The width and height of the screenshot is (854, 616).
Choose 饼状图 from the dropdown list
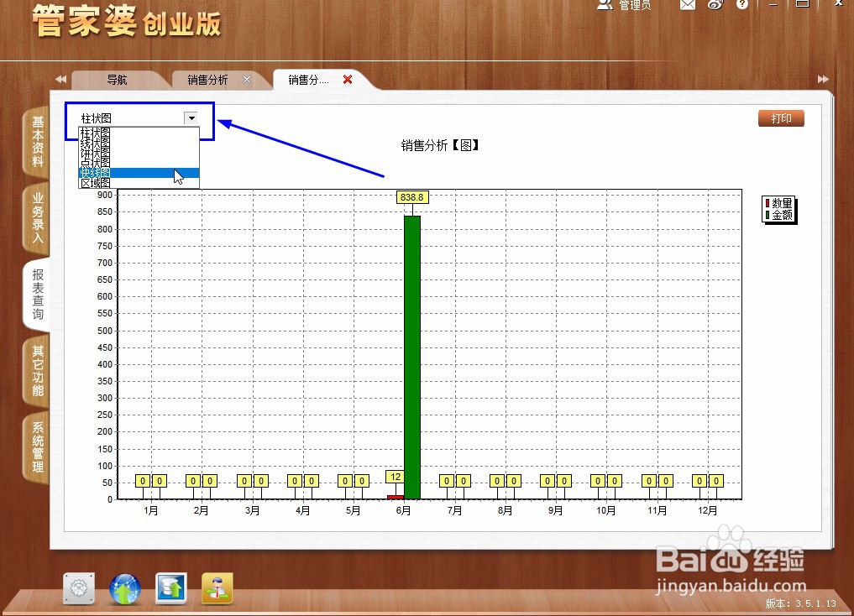point(139,153)
